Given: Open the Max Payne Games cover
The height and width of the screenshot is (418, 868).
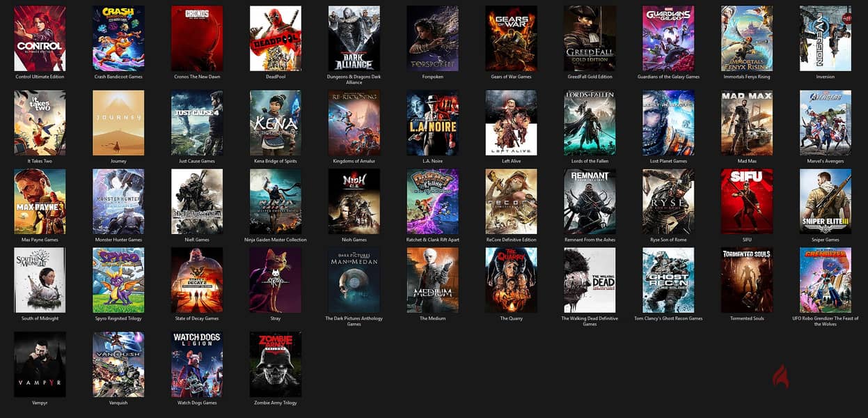Looking at the screenshot, I should pyautogui.click(x=40, y=201).
